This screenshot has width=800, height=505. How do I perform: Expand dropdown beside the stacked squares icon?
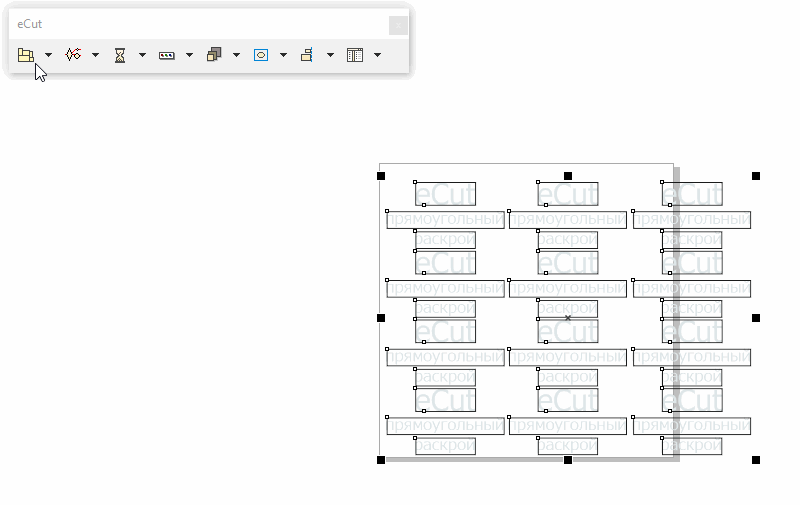click(x=236, y=55)
